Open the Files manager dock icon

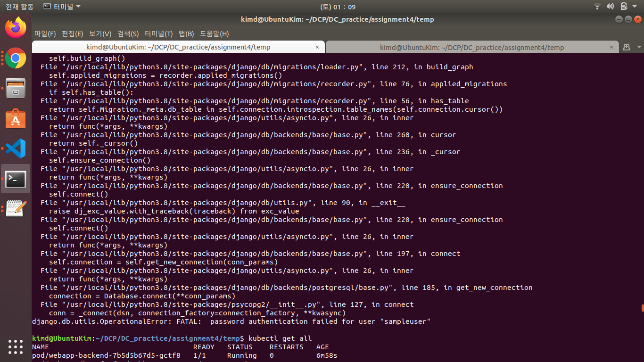16,88
